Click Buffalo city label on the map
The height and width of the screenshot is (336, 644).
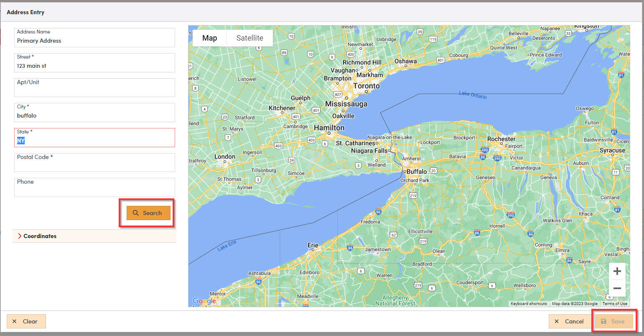tap(417, 172)
